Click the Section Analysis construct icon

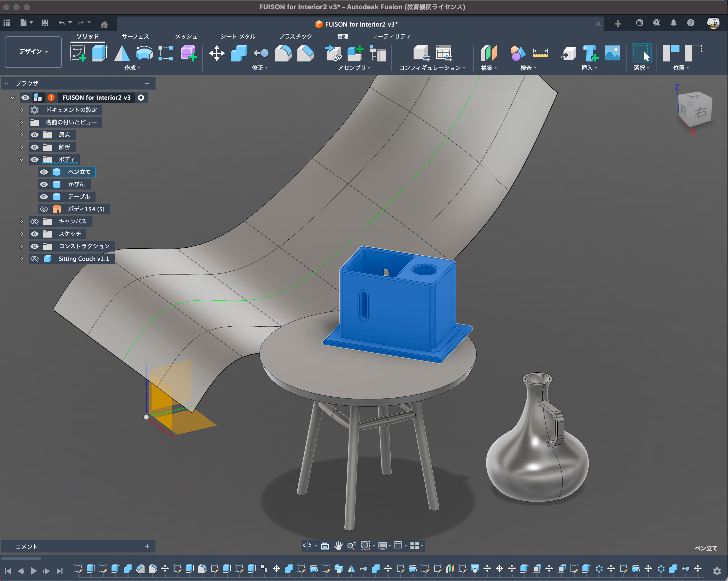click(489, 53)
